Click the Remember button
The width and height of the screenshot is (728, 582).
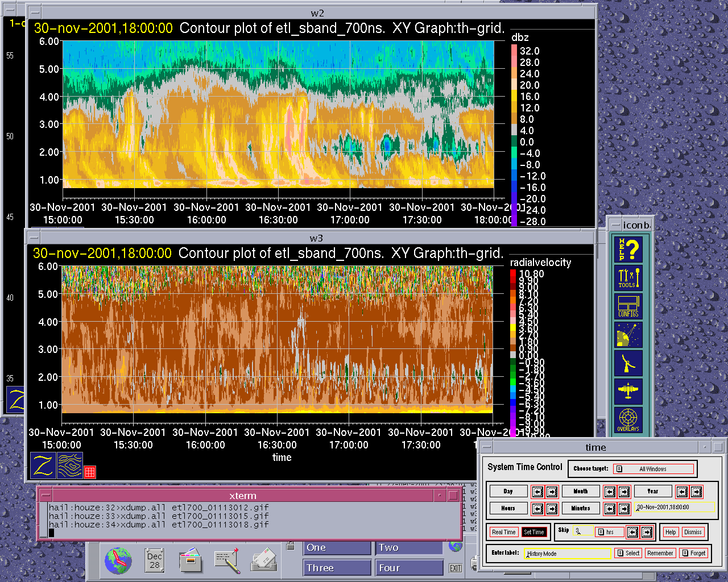pyautogui.click(x=660, y=553)
